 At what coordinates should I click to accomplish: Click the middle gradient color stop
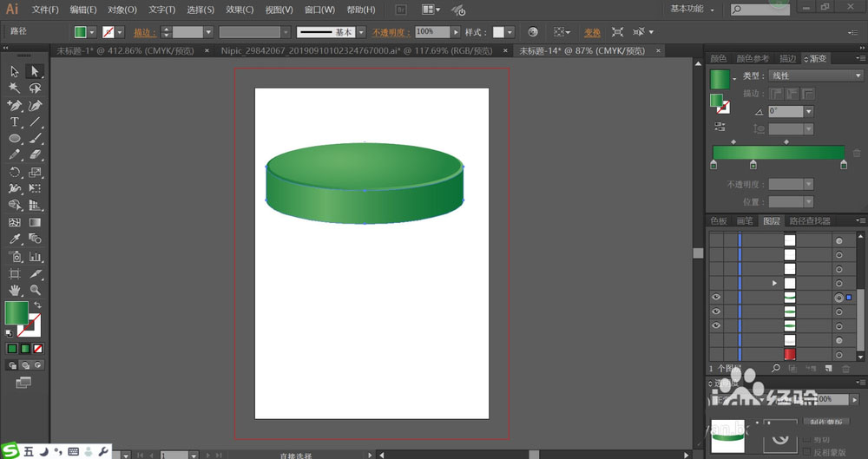click(753, 165)
